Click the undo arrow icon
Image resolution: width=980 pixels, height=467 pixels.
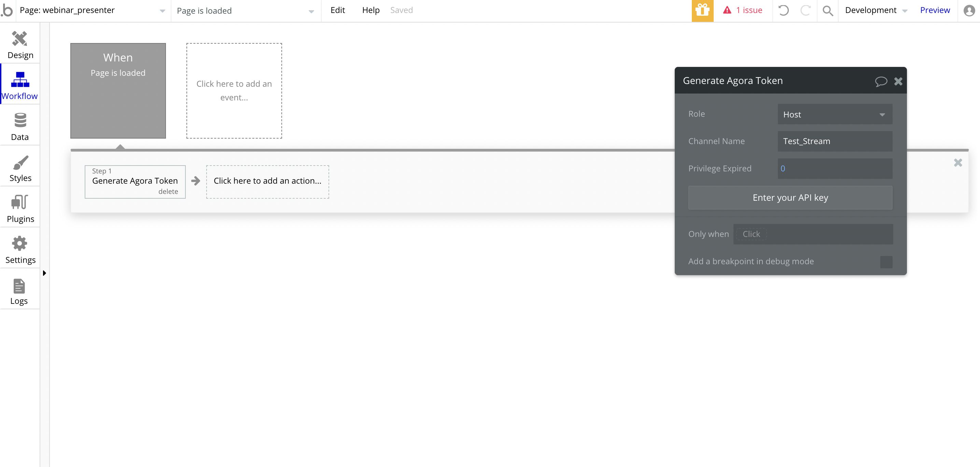[783, 10]
